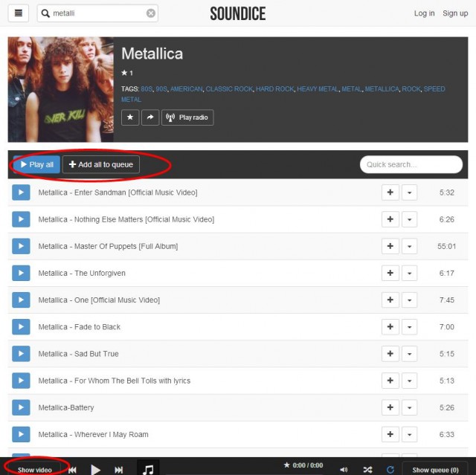Screen dimensions: 476x475
Task: Expand options dropdown for For Whom The Bell Tolls
Action: coord(410,381)
